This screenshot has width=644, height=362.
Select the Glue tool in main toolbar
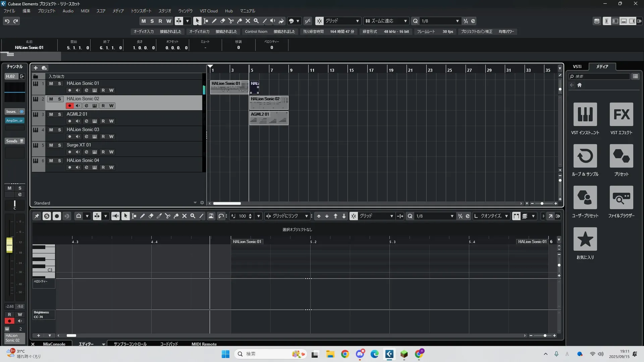click(x=239, y=21)
